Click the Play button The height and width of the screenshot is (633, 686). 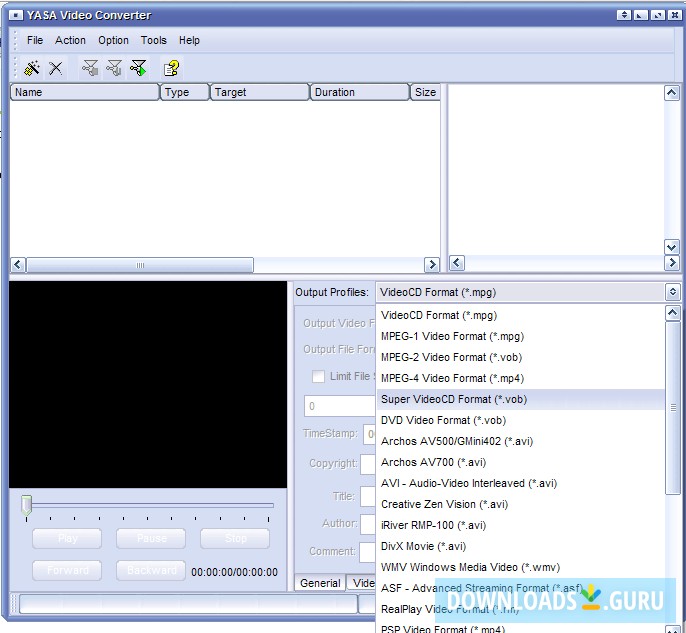67,538
